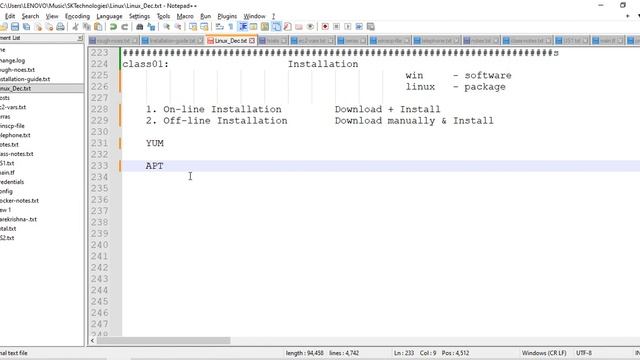The height and width of the screenshot is (360, 640).
Task: Click the Print toolbar icon
Action: [60, 27]
